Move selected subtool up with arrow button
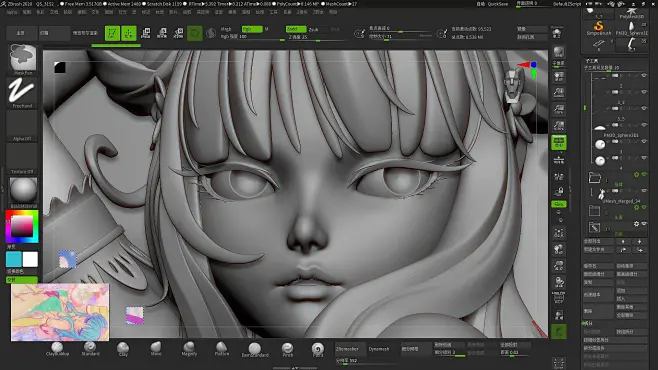Image resolution: width=658 pixels, height=370 pixels. click(x=623, y=242)
